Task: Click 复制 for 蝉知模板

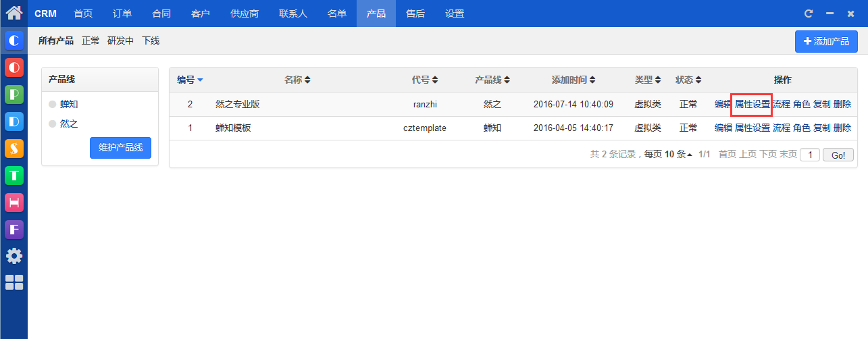Action: [x=822, y=128]
